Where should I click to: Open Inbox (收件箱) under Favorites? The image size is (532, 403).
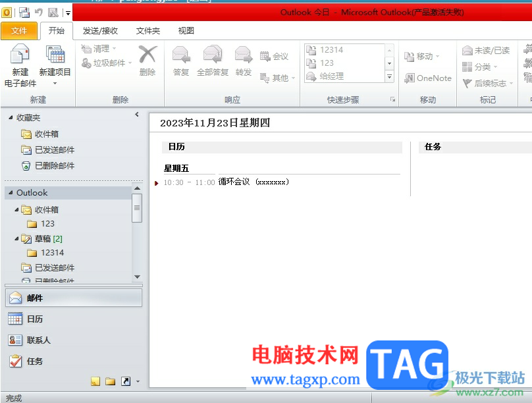click(40, 134)
